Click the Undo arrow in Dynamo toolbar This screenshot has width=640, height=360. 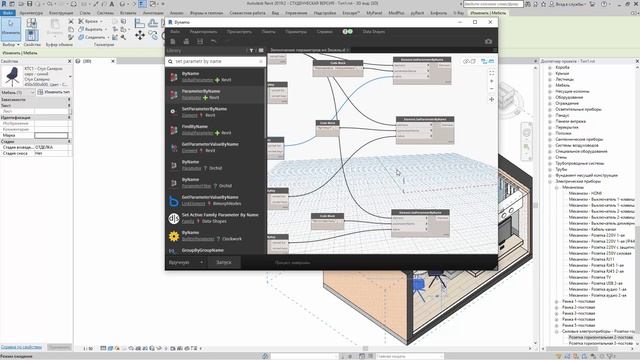tap(213, 41)
